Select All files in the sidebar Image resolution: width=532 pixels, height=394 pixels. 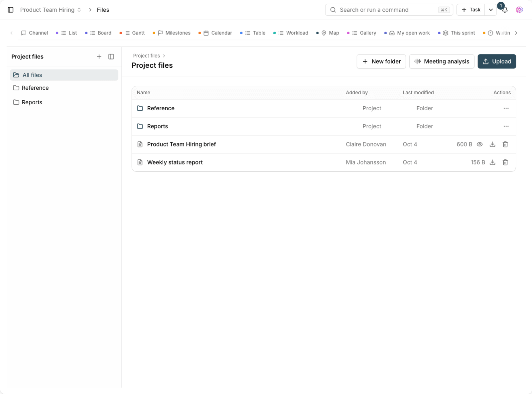[64, 75]
